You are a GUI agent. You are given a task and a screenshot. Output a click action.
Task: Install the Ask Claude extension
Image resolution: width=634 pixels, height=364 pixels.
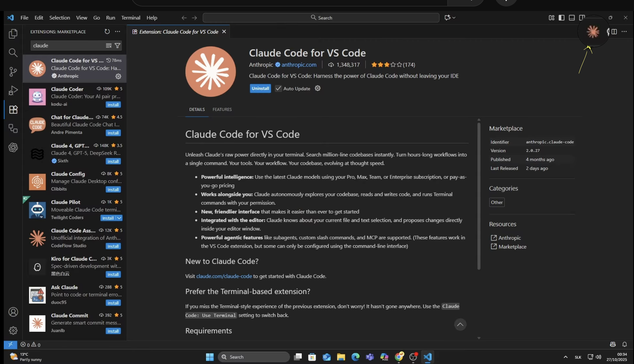[x=113, y=303]
